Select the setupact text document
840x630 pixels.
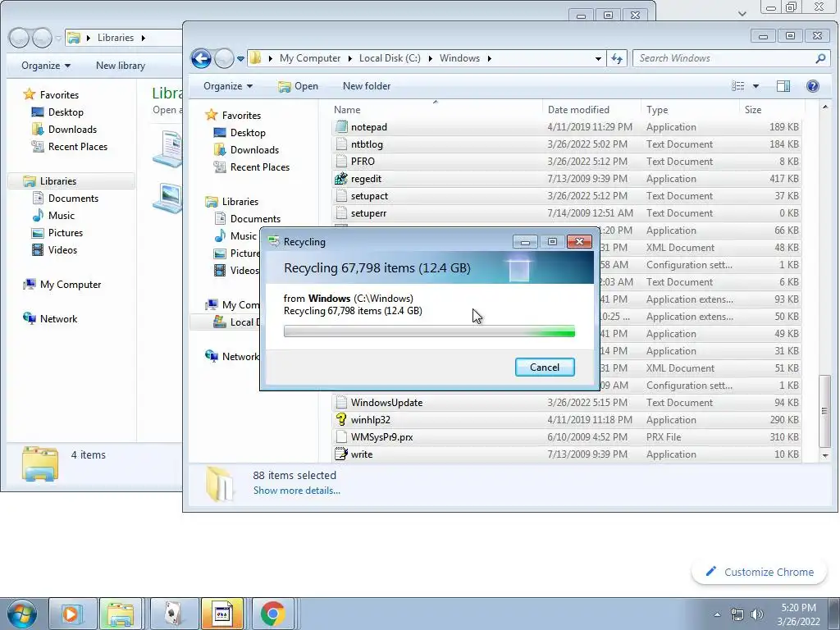566,196
